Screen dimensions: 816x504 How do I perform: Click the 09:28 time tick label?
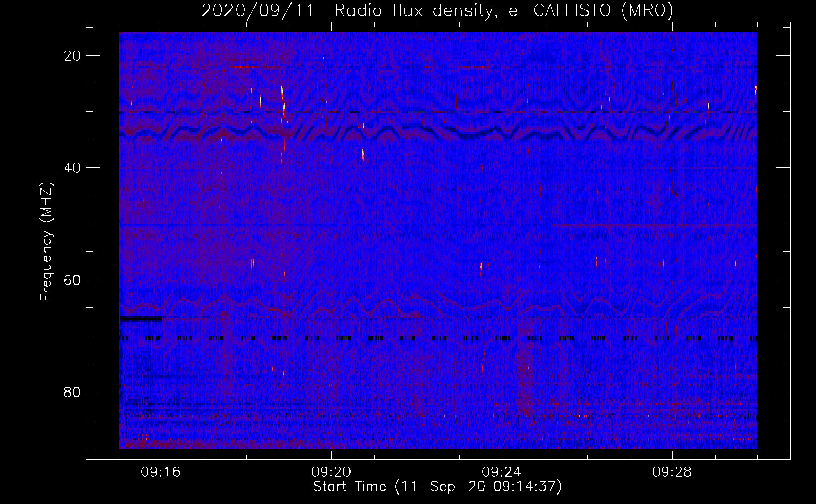tap(672, 472)
